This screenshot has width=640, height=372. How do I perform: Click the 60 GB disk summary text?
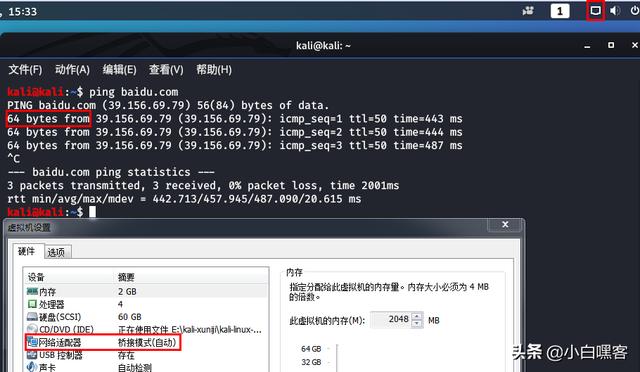click(130, 317)
